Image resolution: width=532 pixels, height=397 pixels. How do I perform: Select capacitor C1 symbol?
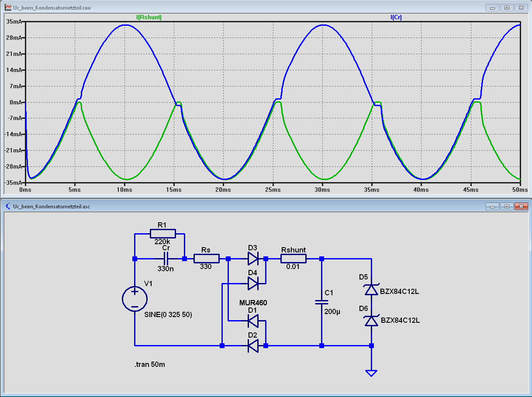(321, 302)
